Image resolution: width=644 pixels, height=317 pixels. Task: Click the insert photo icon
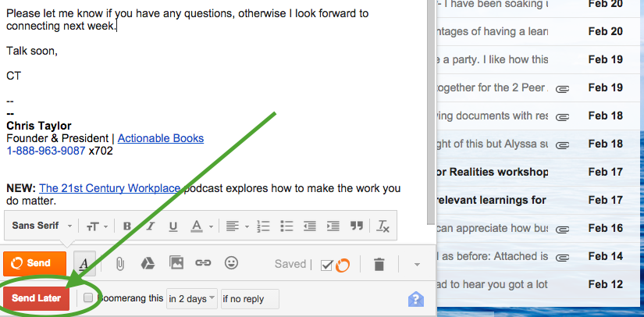(176, 264)
